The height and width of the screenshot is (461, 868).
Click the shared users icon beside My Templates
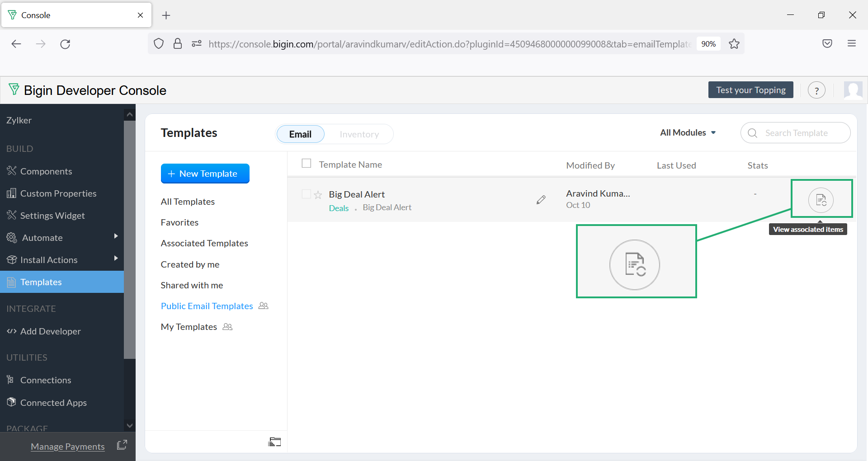pyautogui.click(x=227, y=327)
